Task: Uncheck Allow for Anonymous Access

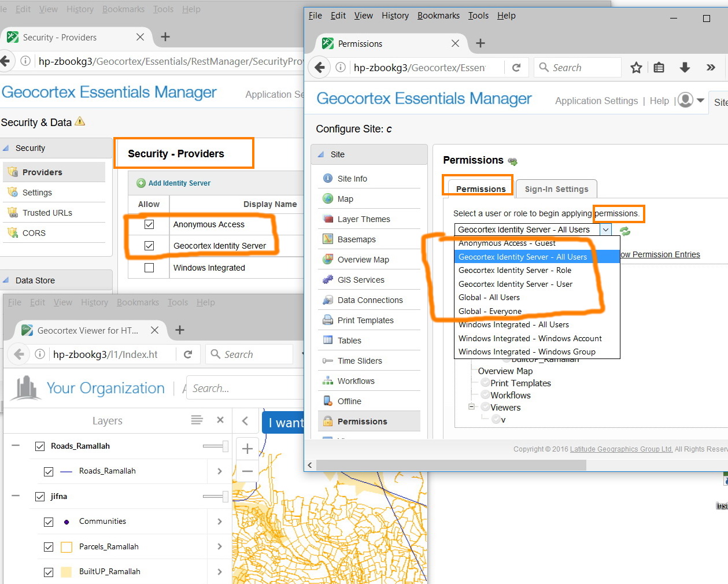Action: [149, 224]
